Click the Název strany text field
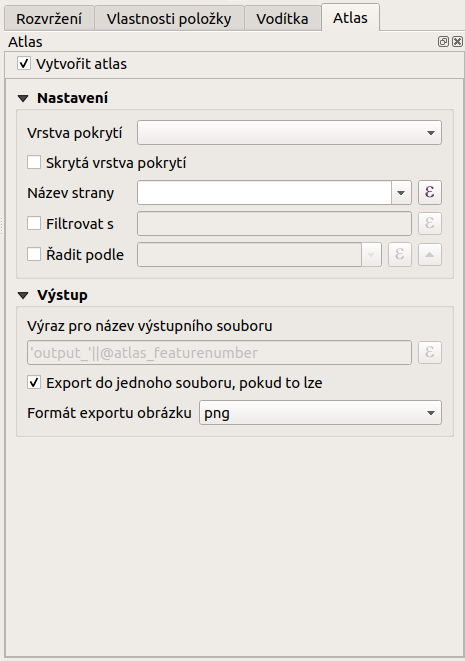The image size is (465, 661). point(264,193)
